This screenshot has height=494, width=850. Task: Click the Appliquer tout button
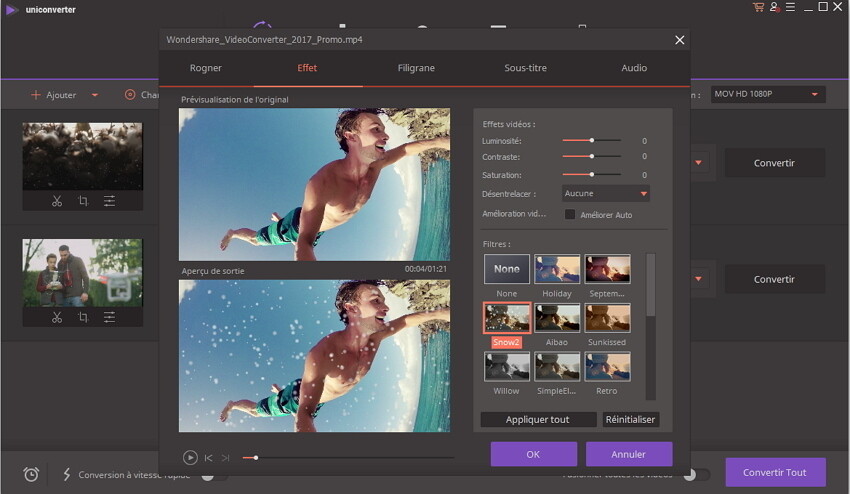(x=537, y=419)
